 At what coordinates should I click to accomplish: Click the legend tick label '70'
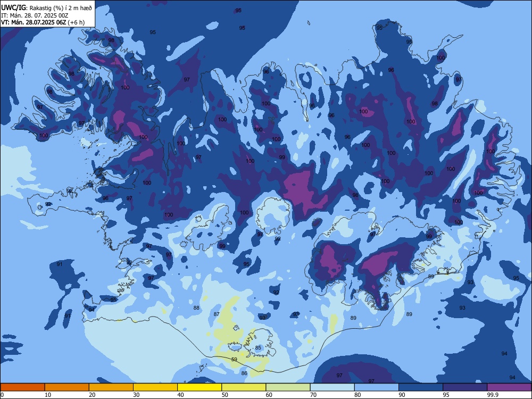[313, 395]
